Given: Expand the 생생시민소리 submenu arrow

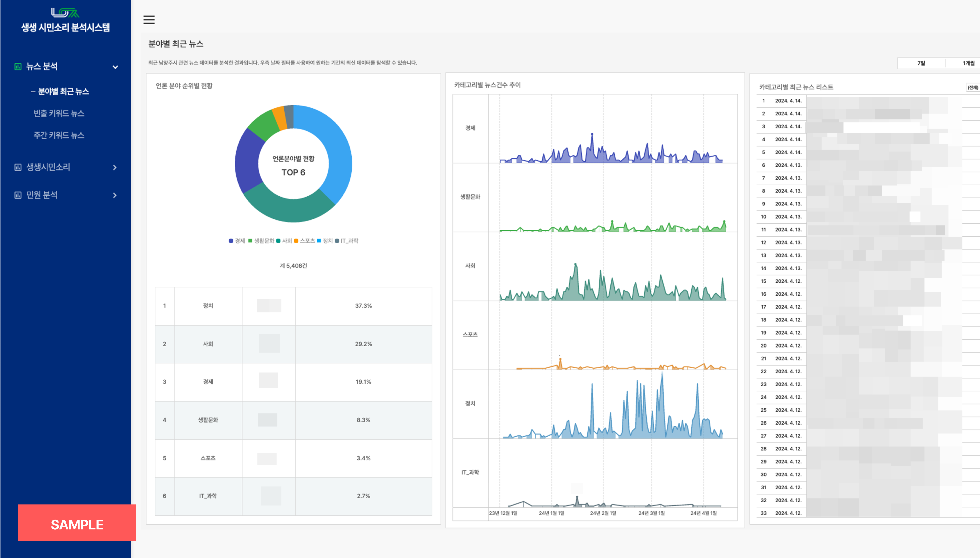Looking at the screenshot, I should pos(115,167).
